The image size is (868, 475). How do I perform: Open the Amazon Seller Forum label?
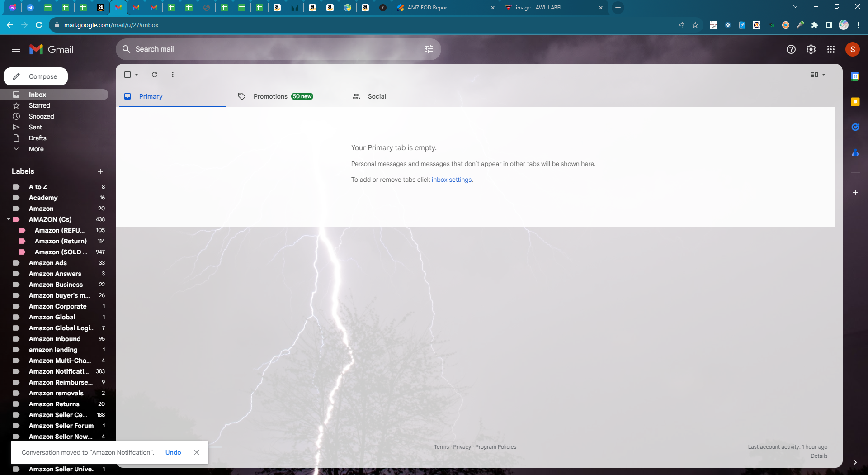pos(54,426)
